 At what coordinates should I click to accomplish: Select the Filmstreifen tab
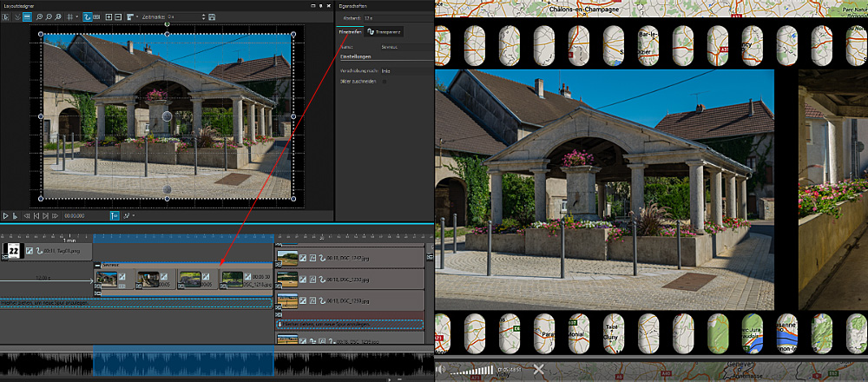click(350, 32)
